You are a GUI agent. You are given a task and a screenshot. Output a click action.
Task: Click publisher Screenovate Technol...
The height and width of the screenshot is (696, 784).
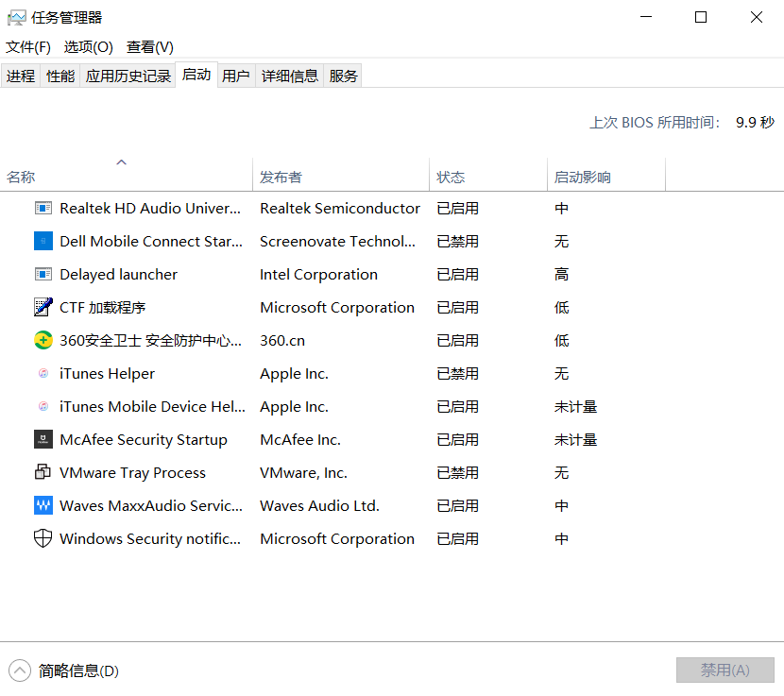click(x=337, y=241)
